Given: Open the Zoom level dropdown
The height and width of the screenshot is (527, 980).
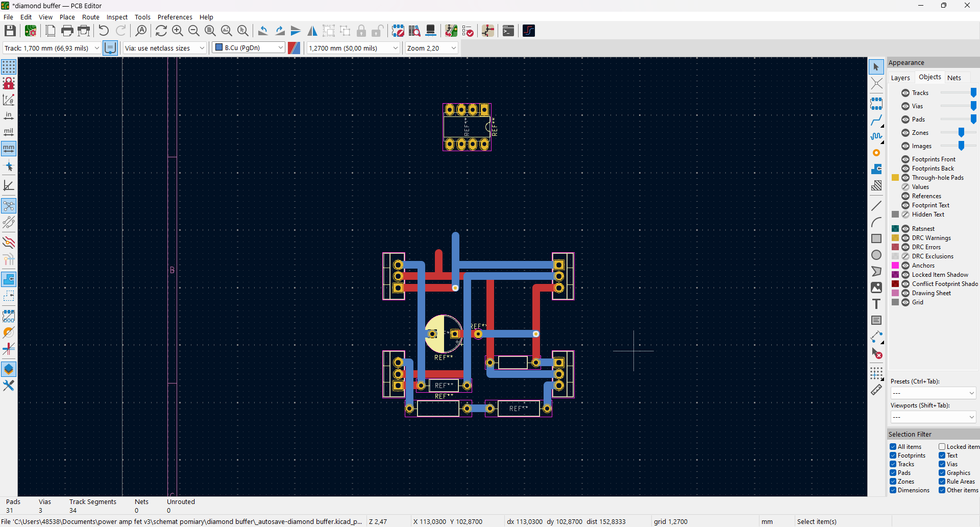Looking at the screenshot, I should 432,48.
